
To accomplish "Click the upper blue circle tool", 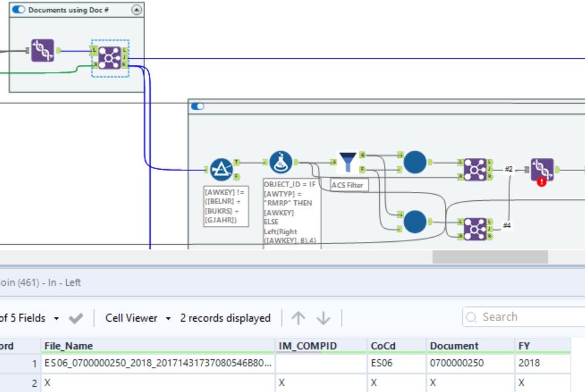I will pos(415,162).
